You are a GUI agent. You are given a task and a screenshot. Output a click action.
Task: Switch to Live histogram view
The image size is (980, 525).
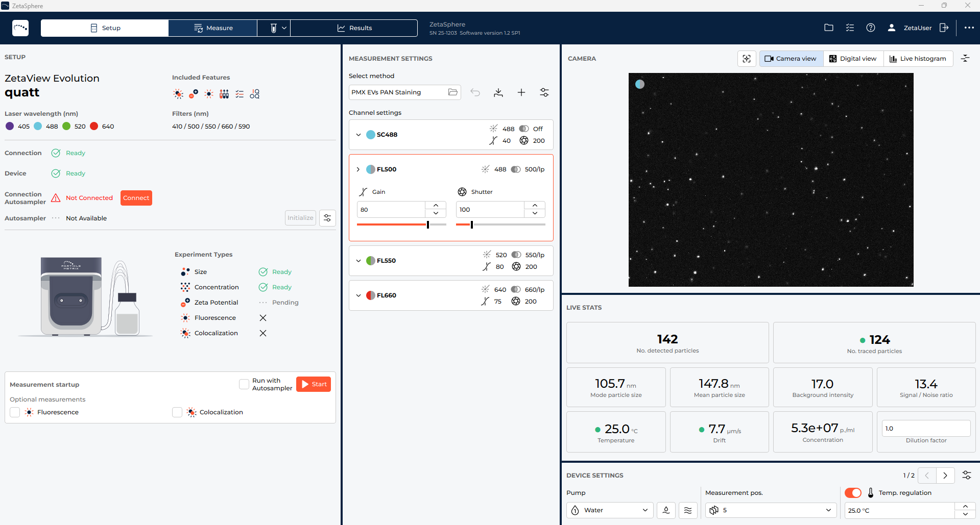(918, 59)
